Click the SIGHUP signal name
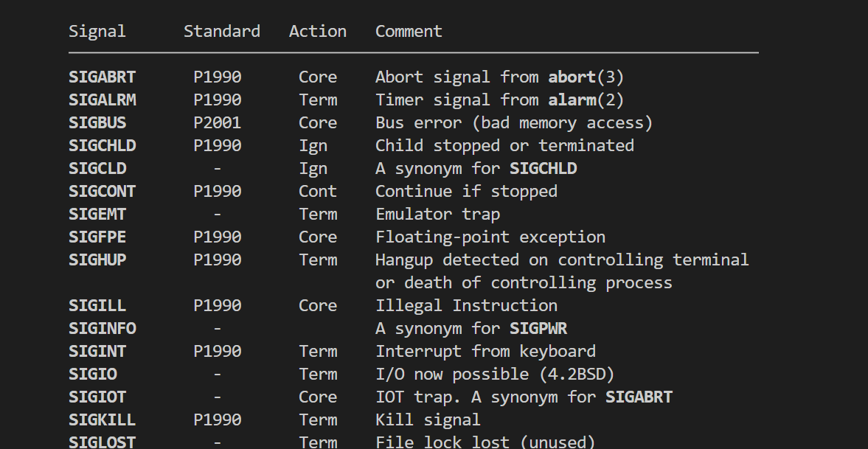The width and height of the screenshot is (868, 449). pos(97,260)
